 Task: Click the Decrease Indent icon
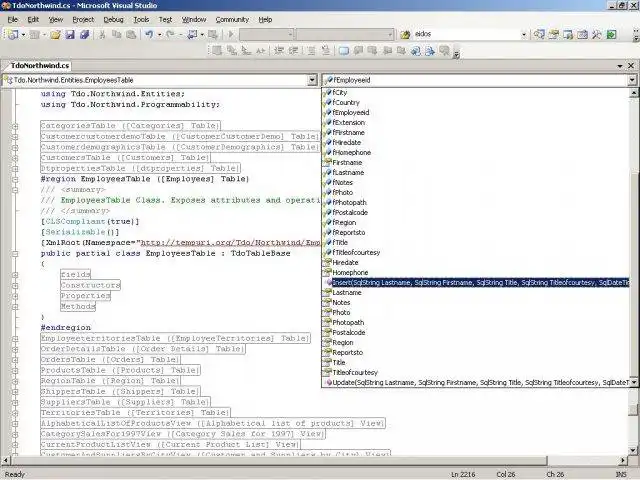[x=279, y=51]
